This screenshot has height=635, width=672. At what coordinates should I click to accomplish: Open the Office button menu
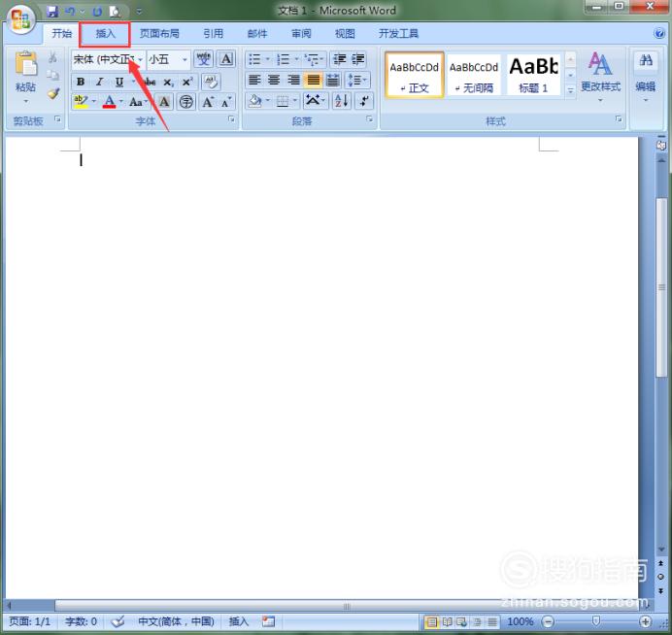[x=20, y=20]
